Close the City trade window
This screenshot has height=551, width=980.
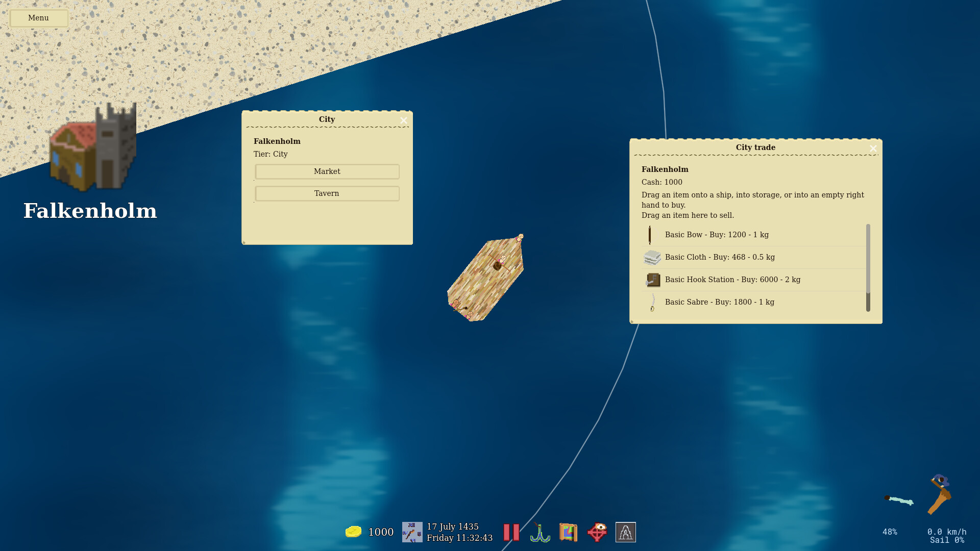click(873, 148)
